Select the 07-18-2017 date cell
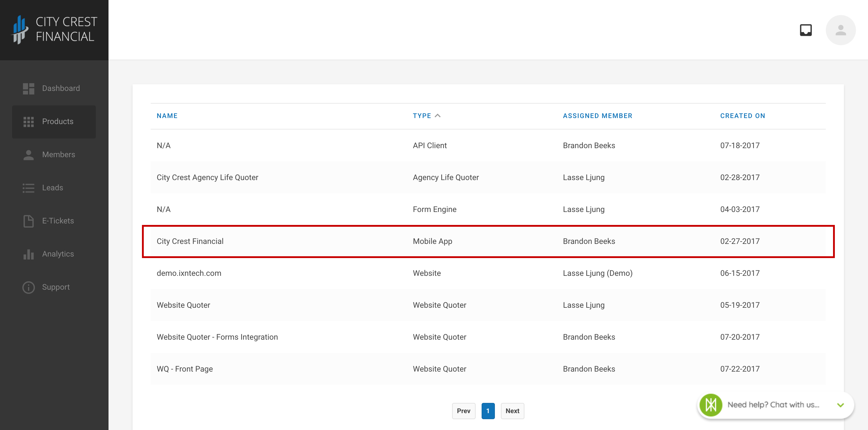Viewport: 868px width, 430px height. click(x=740, y=145)
